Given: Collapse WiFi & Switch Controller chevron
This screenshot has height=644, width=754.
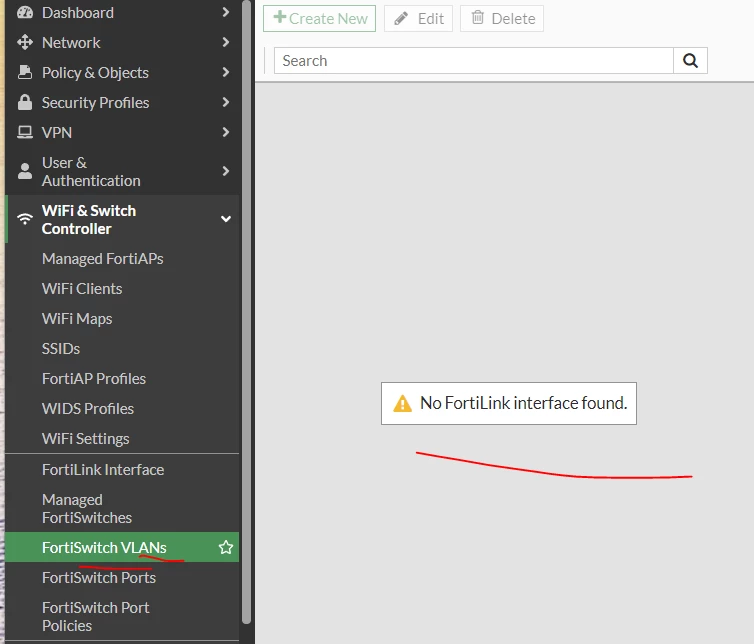Looking at the screenshot, I should [x=226, y=219].
